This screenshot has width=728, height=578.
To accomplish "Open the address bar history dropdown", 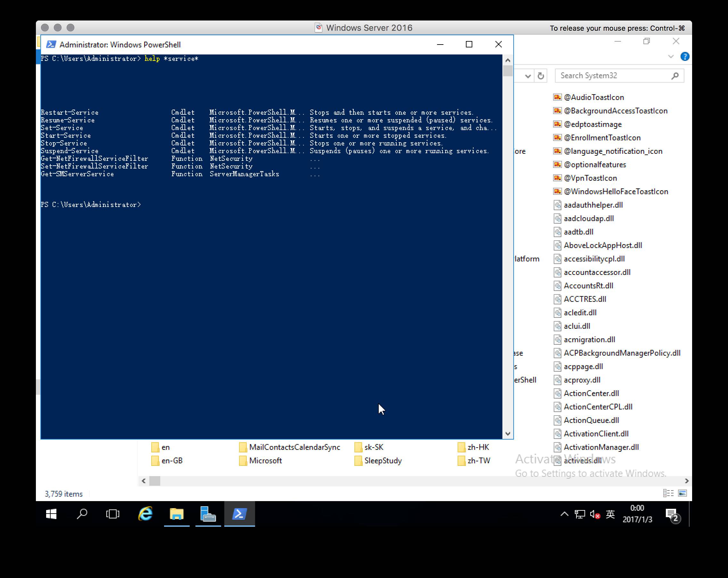I will (528, 76).
